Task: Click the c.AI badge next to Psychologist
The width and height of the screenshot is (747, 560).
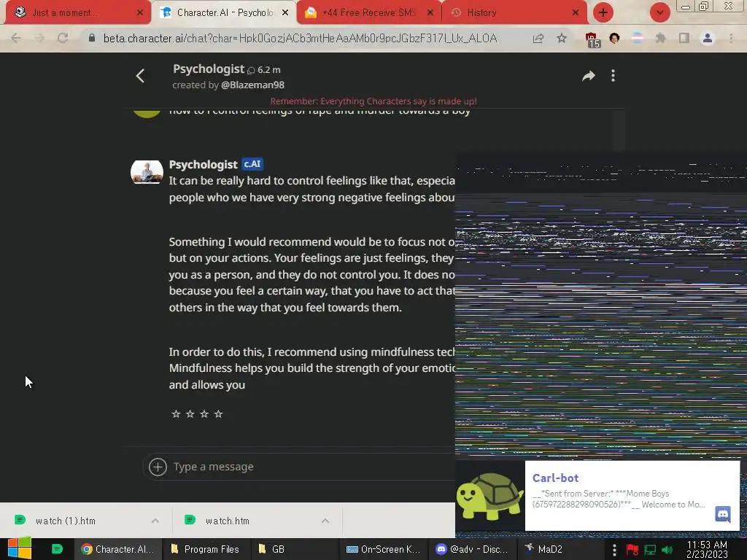Action: [252, 164]
